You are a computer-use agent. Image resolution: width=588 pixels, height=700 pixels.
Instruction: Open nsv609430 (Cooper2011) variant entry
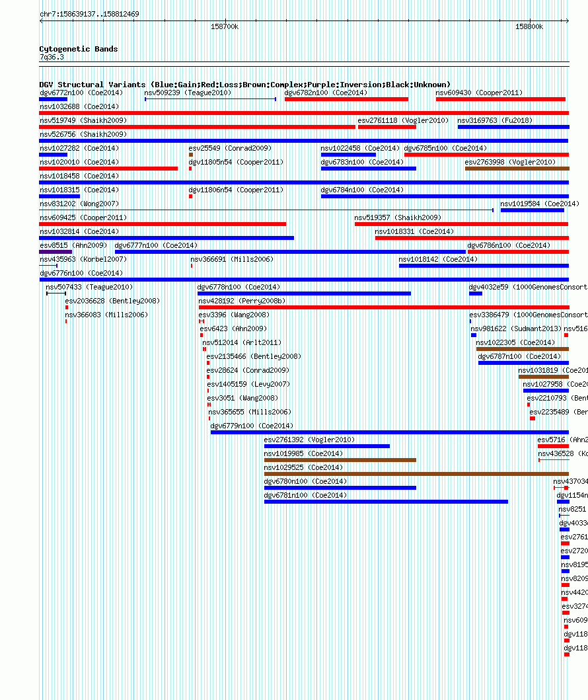[479, 93]
